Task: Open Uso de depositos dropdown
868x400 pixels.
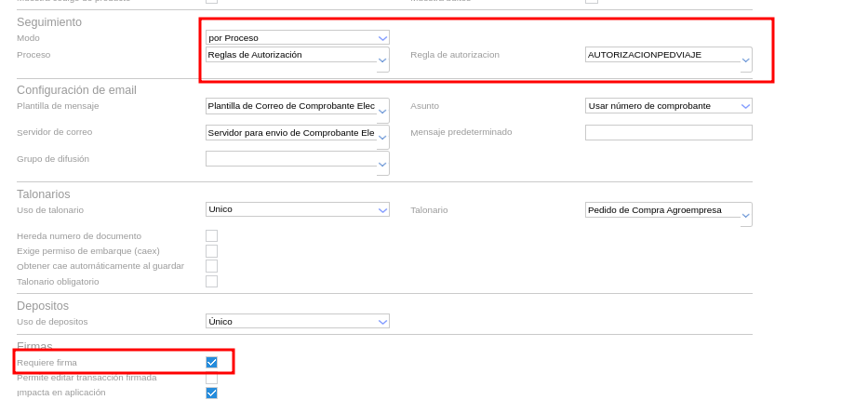Action: [382, 322]
